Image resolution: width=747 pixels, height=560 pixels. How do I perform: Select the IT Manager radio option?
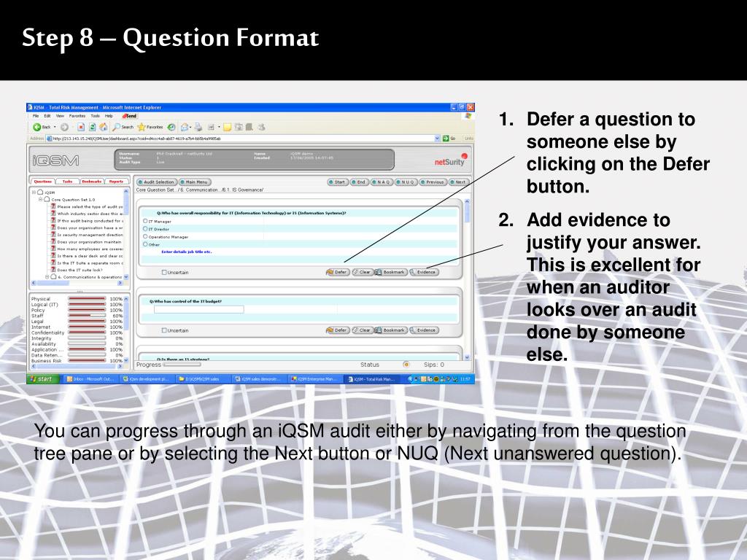pos(145,221)
